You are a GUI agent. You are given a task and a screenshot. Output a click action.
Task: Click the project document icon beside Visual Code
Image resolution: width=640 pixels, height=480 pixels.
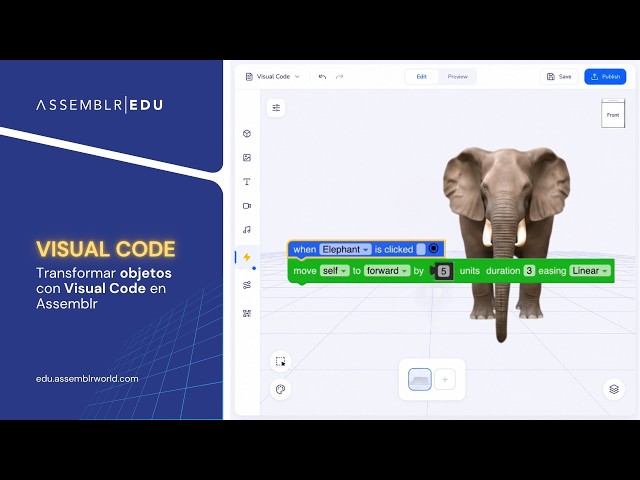249,76
